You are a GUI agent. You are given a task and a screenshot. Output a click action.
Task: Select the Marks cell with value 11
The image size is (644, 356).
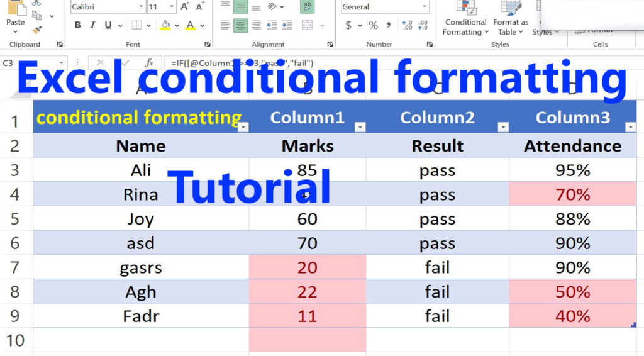(307, 316)
